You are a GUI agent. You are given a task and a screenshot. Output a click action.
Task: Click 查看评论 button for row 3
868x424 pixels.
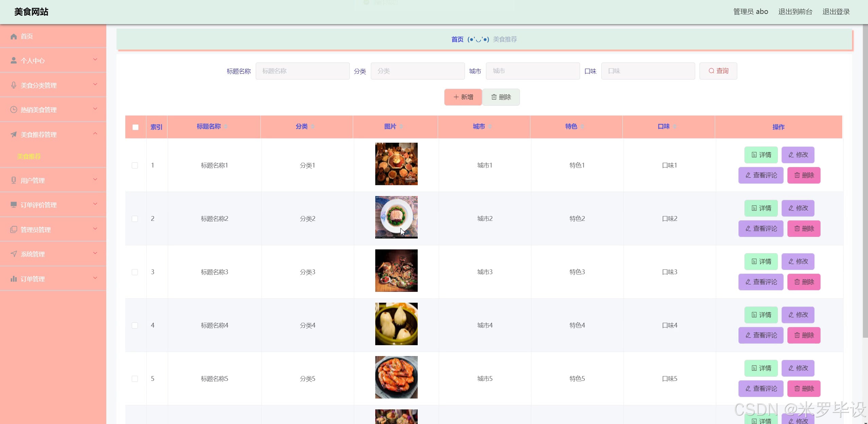761,282
